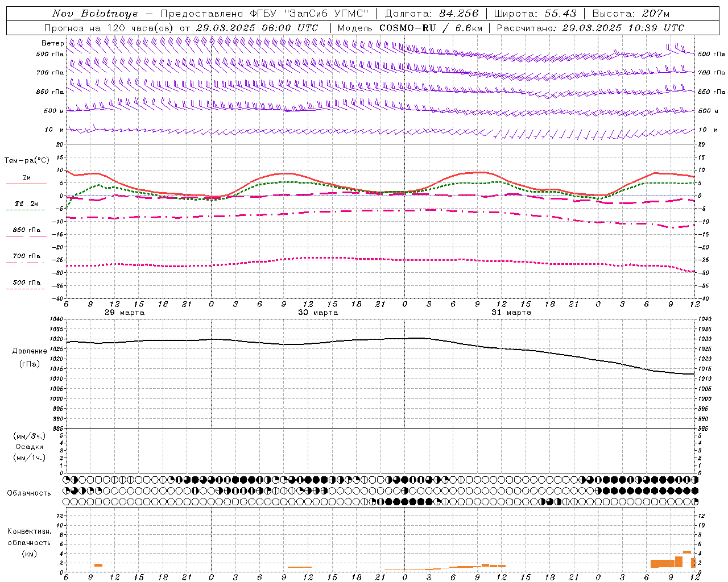
Task: Click the (мм/1ч.) precipitation unit label
Action: pyautogui.click(x=30, y=458)
